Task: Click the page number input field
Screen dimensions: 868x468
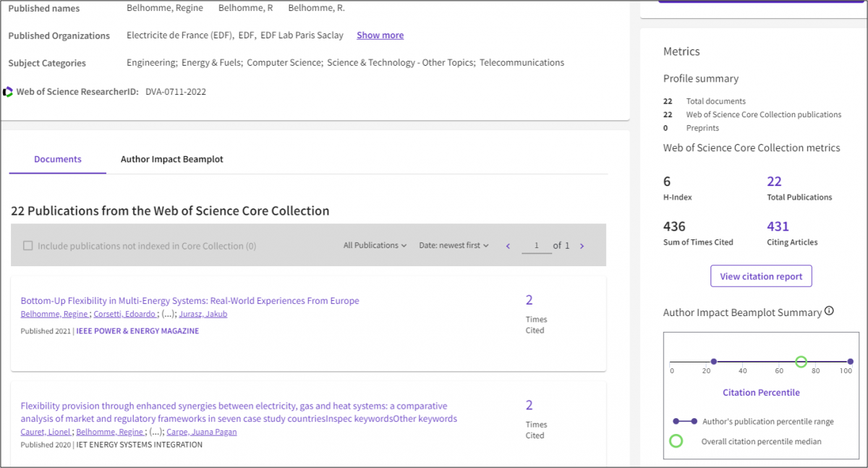Action: pyautogui.click(x=537, y=246)
